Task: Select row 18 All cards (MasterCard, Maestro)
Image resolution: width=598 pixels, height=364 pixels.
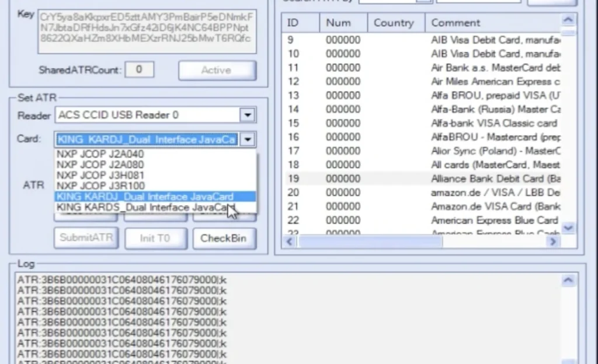Action: [x=423, y=165]
